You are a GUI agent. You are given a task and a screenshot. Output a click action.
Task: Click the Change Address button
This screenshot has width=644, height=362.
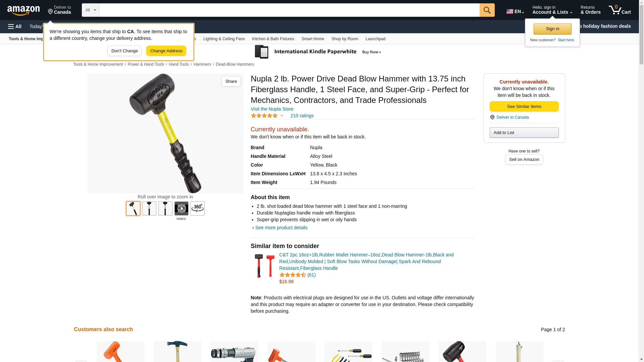pyautogui.click(x=166, y=51)
